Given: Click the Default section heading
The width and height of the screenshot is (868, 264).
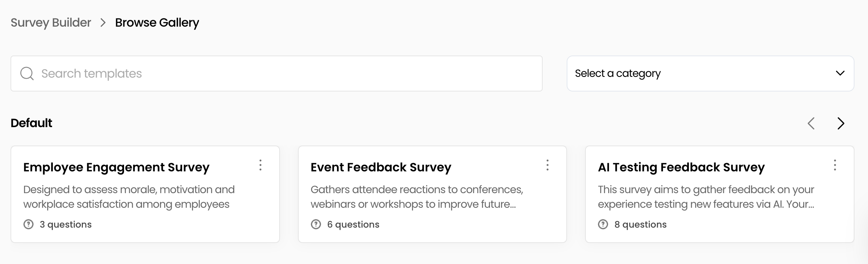Looking at the screenshot, I should click(31, 123).
